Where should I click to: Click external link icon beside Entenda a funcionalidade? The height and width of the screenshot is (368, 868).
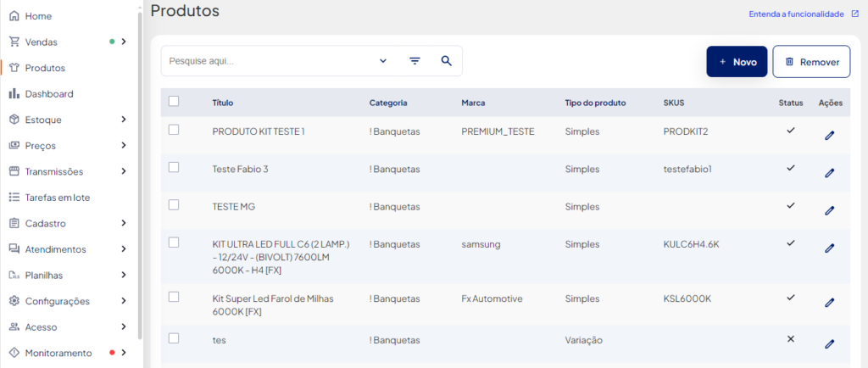(854, 14)
